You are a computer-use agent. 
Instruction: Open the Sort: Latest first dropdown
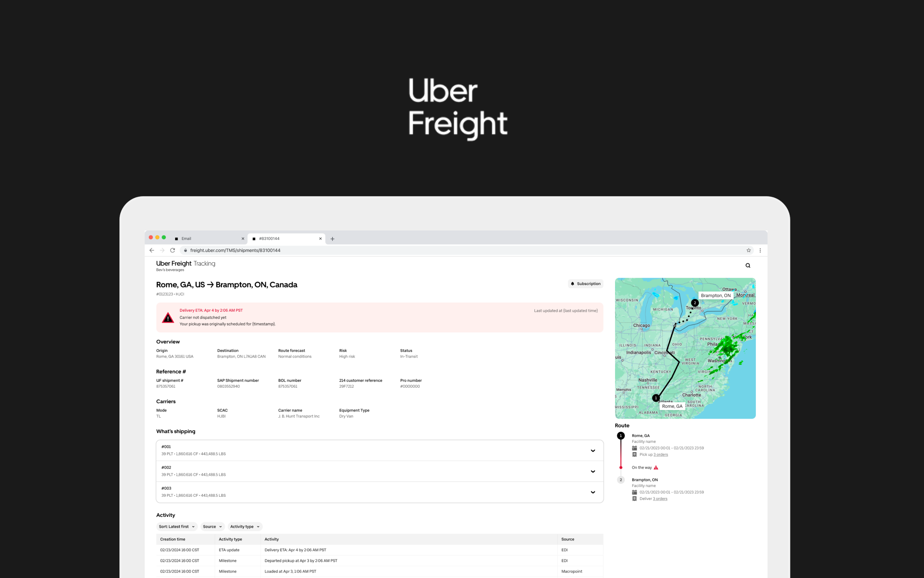click(177, 527)
